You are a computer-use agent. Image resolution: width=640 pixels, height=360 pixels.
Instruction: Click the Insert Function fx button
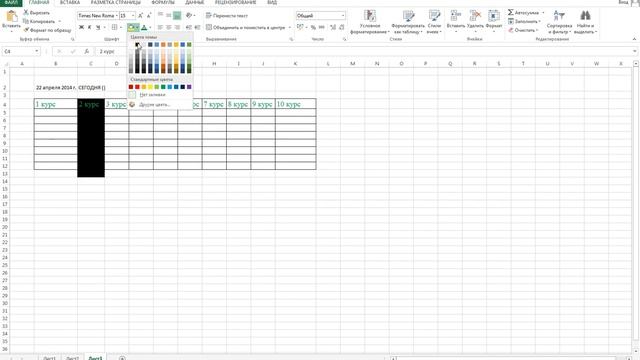coord(87,51)
